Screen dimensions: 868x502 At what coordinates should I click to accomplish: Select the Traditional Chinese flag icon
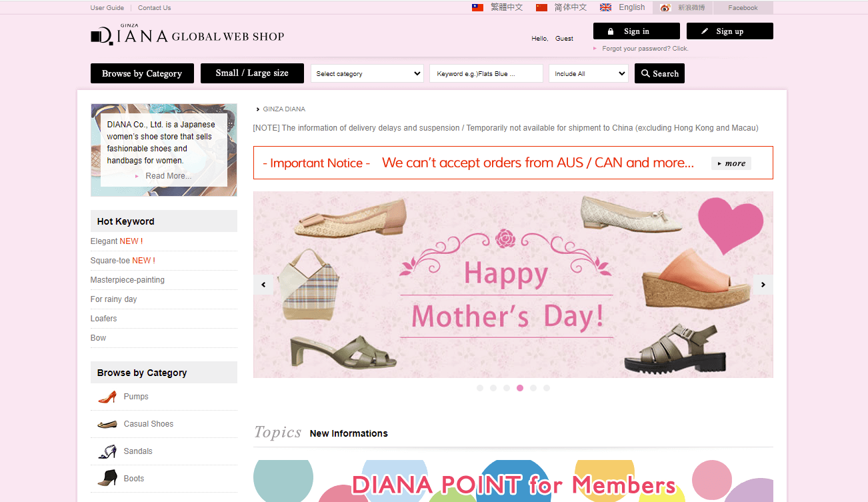point(477,8)
